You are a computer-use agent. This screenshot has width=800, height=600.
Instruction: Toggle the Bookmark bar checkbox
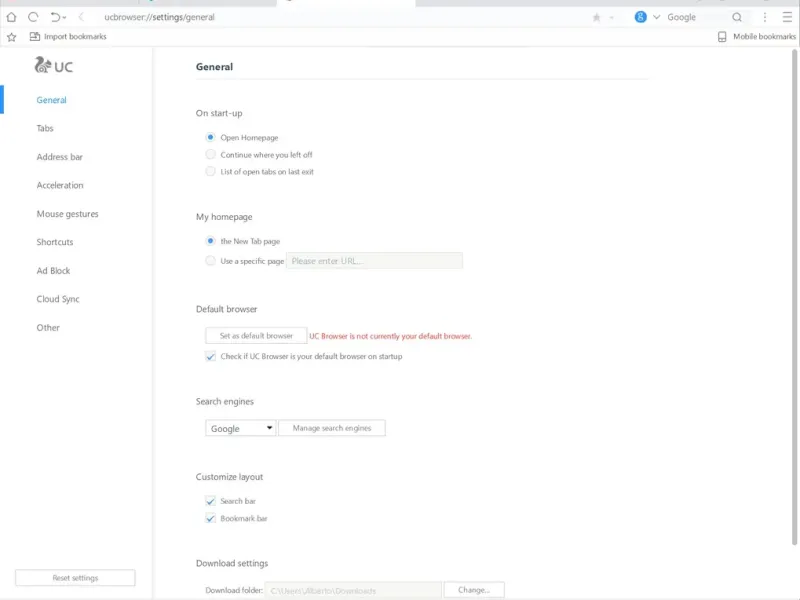point(210,518)
